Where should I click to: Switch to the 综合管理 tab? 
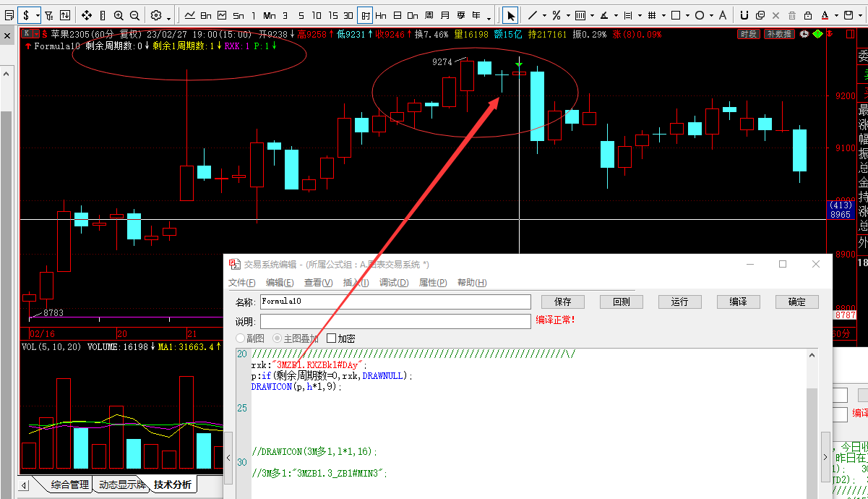pos(70,485)
